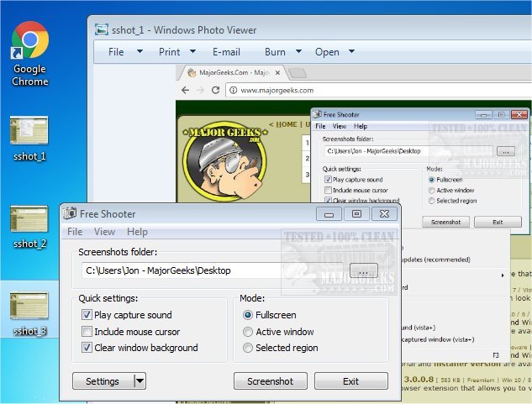The width and height of the screenshot is (532, 404).
Task: Expand Burn dropdown arrow
Action: (298, 51)
